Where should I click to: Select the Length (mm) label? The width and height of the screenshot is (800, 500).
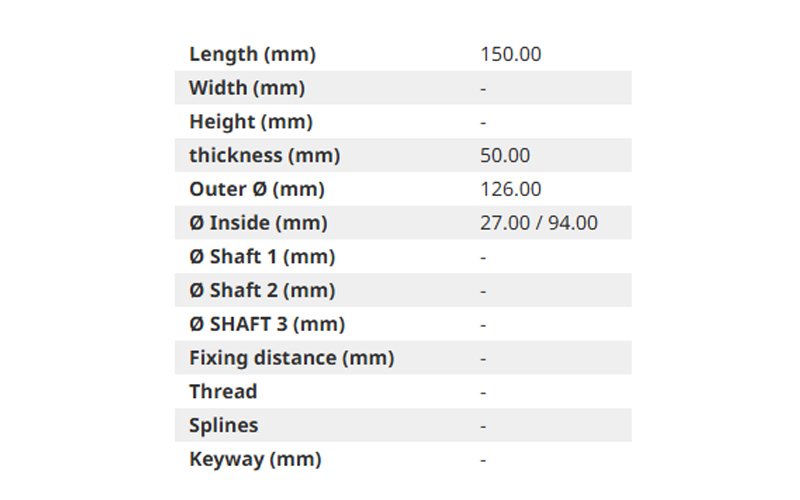(253, 54)
